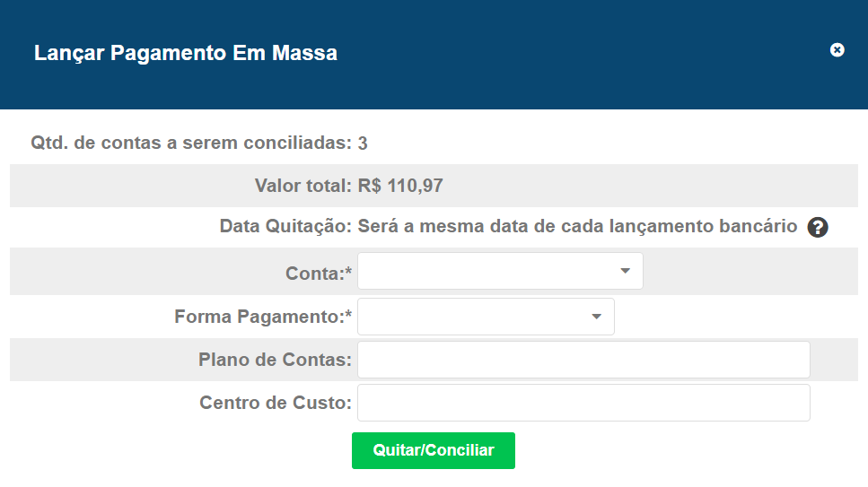Click the Lançar Pagamento Em Massa title
The width and height of the screenshot is (868, 487).
point(186,53)
